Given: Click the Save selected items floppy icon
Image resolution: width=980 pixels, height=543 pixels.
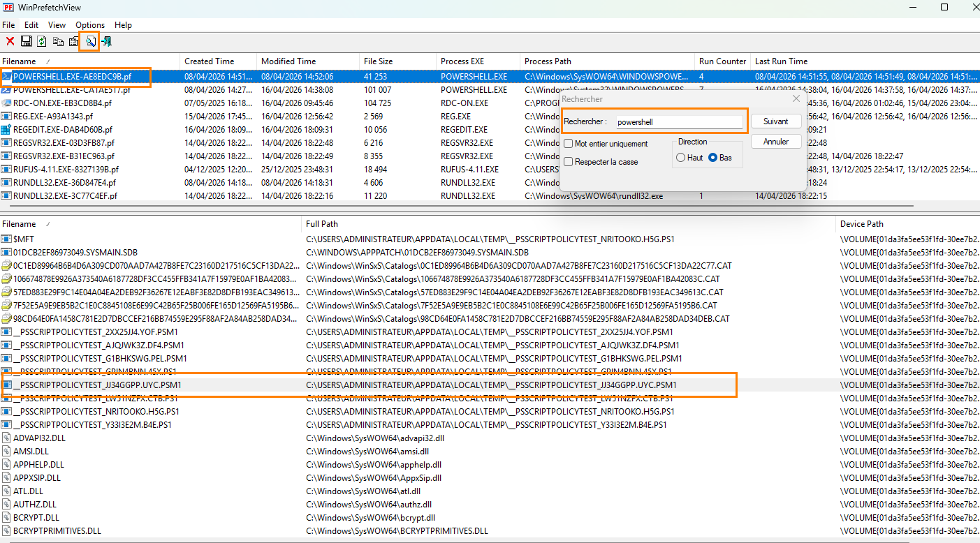Looking at the screenshot, I should click(x=27, y=42).
